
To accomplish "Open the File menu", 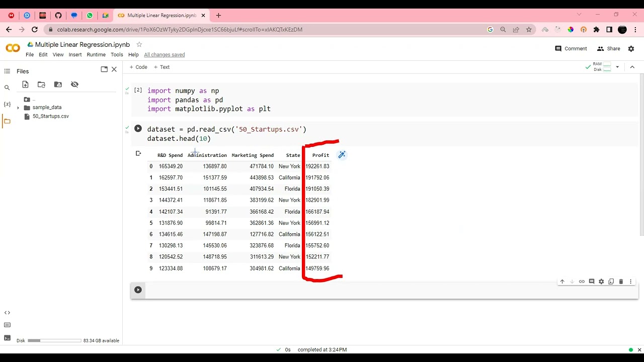I will point(30,55).
